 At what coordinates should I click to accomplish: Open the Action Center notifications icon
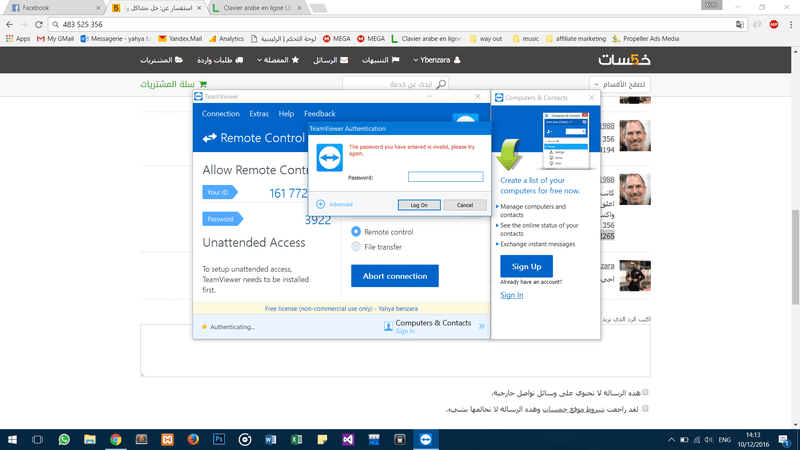click(784, 439)
